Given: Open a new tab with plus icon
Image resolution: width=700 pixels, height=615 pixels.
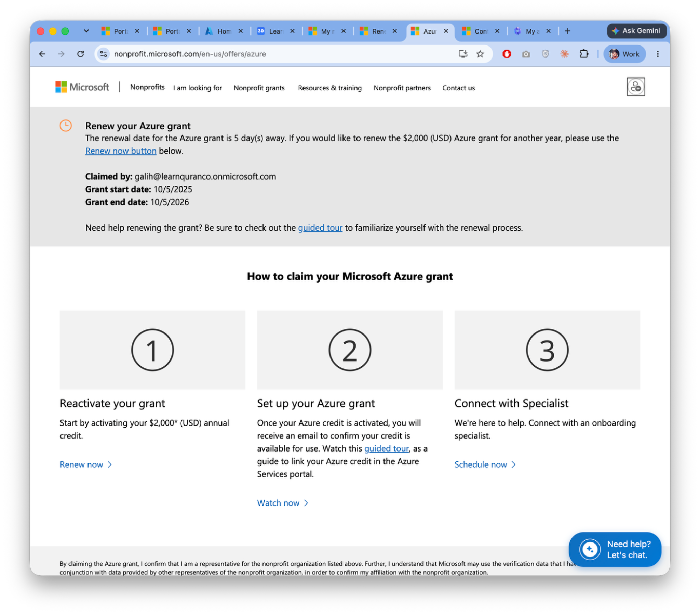Looking at the screenshot, I should pos(567,31).
